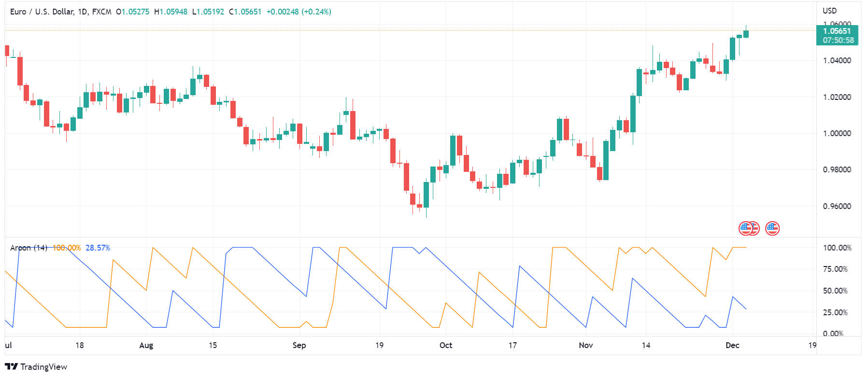868x378 pixels.
Task: Open the Euro / U.S. Dollar symbol title
Action: [x=60, y=12]
